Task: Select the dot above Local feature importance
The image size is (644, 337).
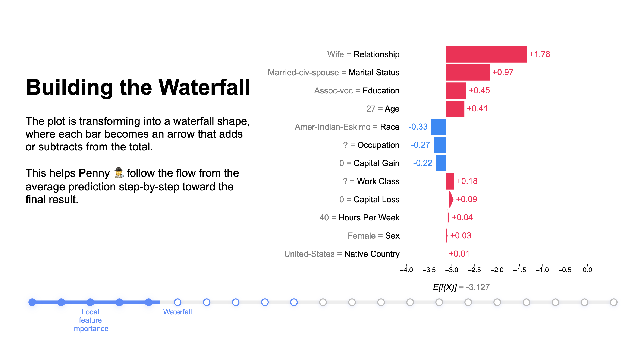Action: coord(90,302)
